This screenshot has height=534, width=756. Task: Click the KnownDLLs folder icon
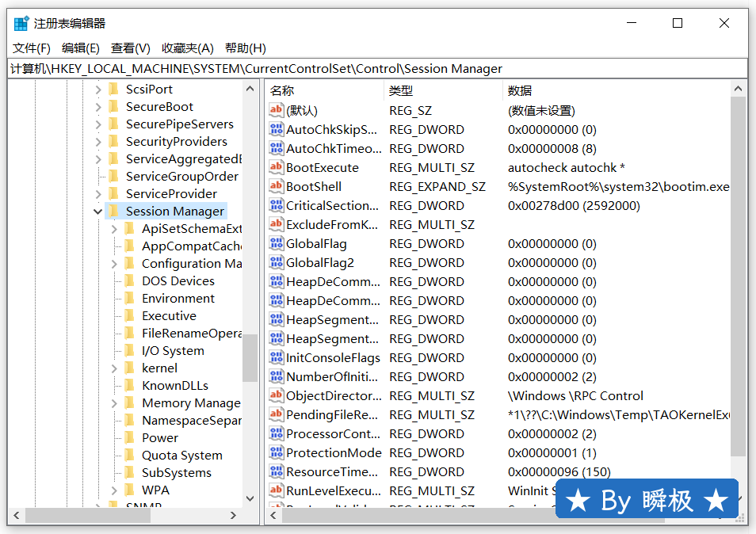[x=129, y=386]
